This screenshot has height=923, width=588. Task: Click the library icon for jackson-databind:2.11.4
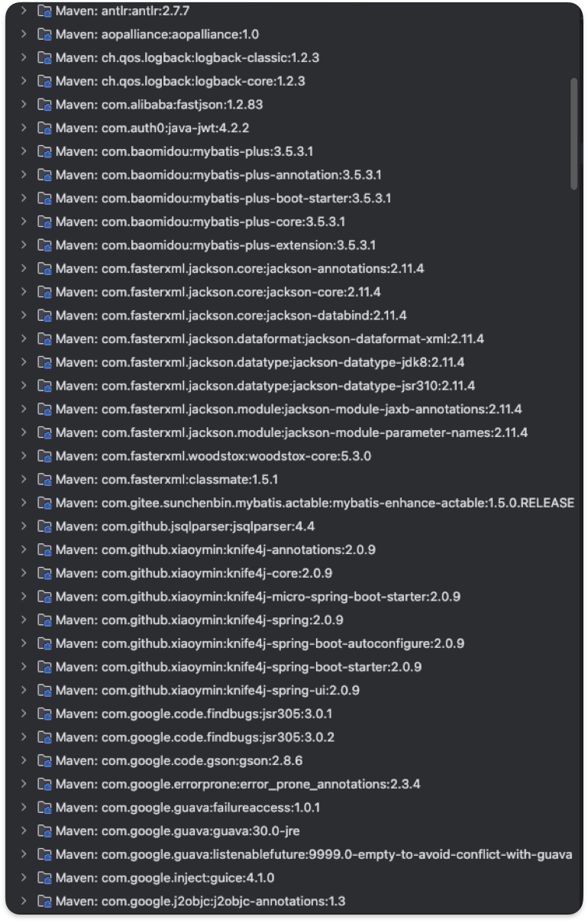pyautogui.click(x=44, y=316)
